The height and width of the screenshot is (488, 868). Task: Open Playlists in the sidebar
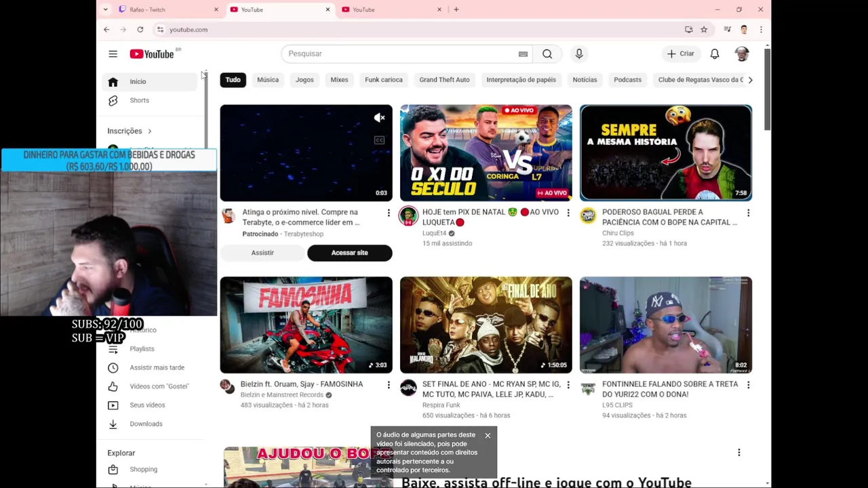click(150, 348)
